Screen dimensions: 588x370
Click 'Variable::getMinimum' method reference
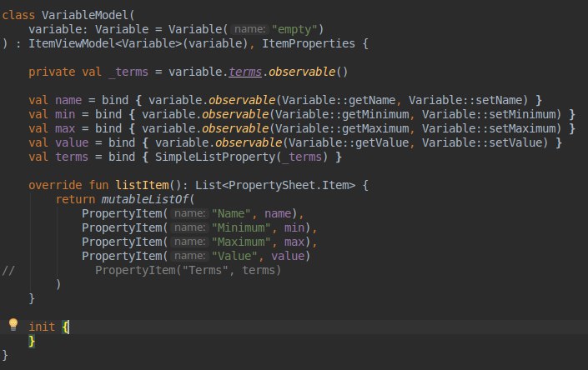pos(342,115)
